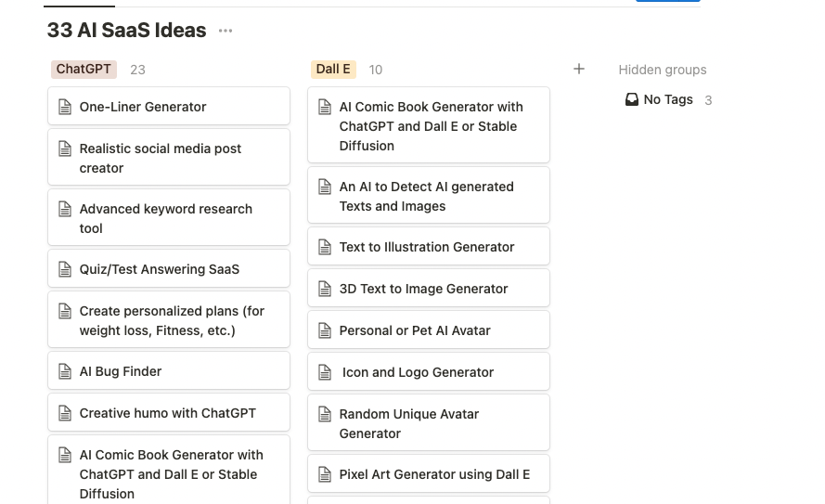Click the page icon of Text to Illustration Generator
825x504 pixels.
[x=325, y=247]
